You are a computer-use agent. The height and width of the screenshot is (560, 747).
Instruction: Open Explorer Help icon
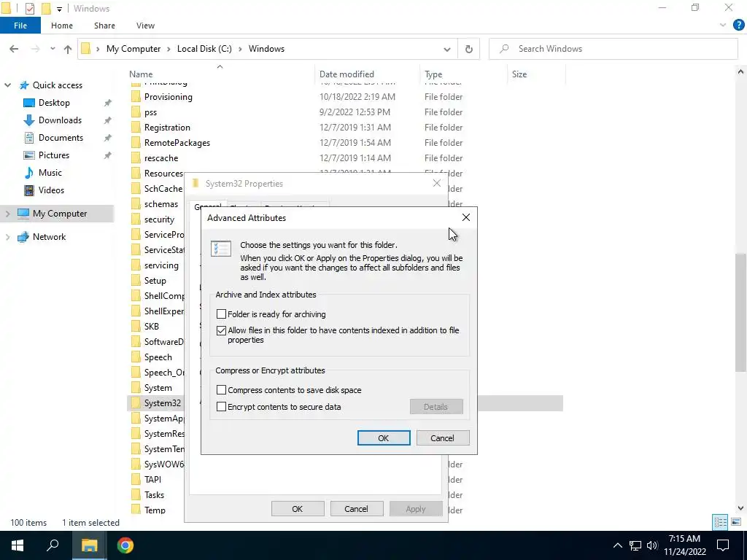coord(738,26)
